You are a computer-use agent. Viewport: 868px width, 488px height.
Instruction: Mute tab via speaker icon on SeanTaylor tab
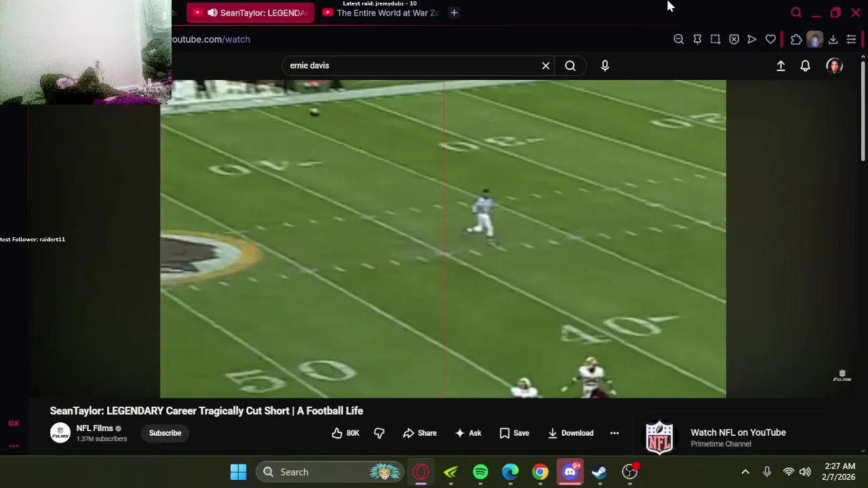[212, 13]
